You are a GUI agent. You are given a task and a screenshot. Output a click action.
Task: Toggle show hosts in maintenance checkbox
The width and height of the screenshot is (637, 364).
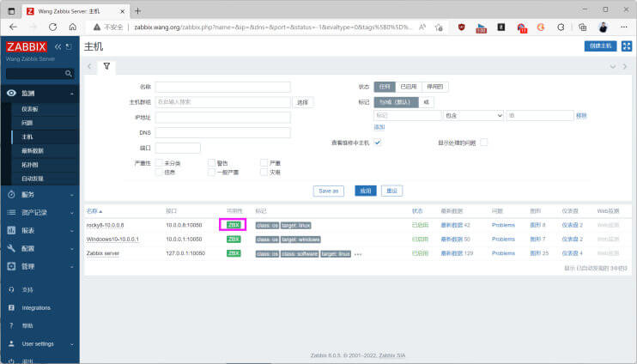tap(378, 143)
